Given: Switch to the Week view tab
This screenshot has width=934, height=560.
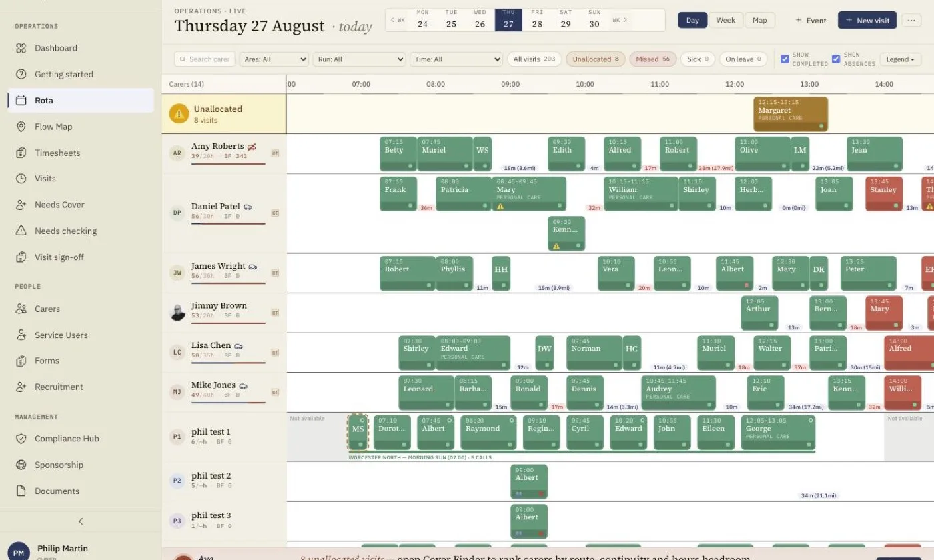Looking at the screenshot, I should tap(726, 20).
